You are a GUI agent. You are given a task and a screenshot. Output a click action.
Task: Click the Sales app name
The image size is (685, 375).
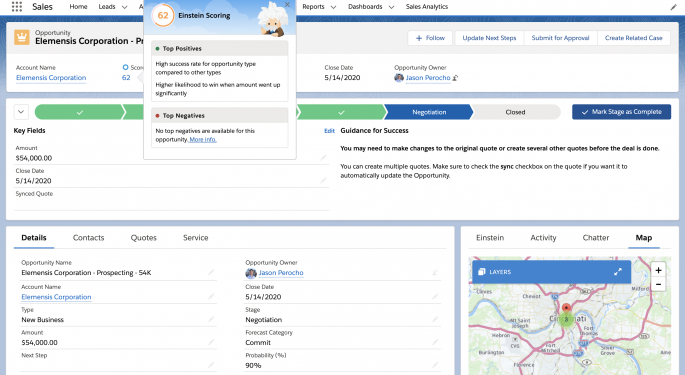click(x=42, y=7)
